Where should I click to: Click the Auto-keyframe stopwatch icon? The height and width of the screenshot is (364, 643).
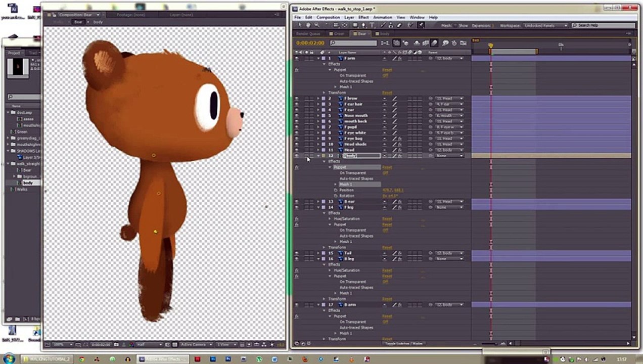pyautogui.click(x=454, y=43)
